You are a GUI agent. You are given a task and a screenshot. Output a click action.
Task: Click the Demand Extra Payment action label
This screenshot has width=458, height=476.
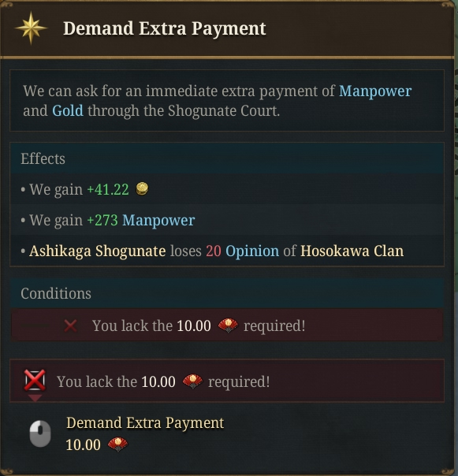(145, 423)
